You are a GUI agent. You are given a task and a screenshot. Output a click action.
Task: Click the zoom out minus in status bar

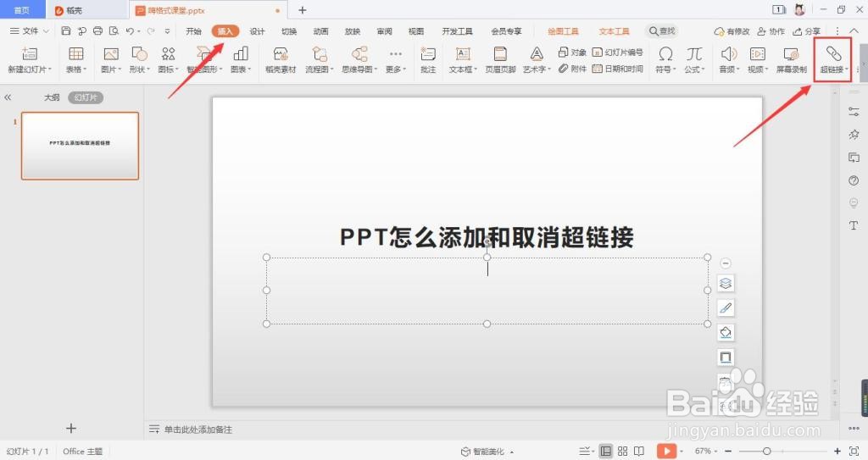(x=728, y=452)
